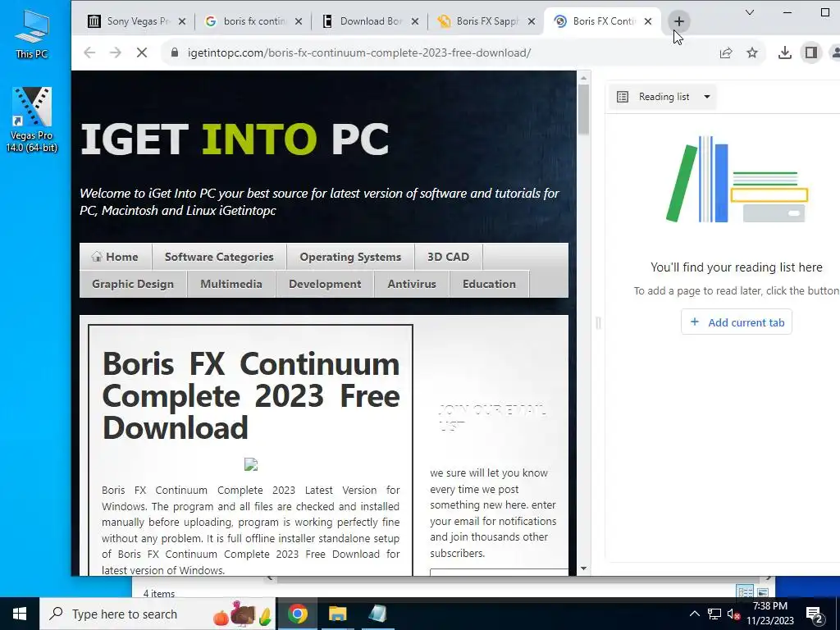Open Chrome downloads icon
The width and height of the screenshot is (840, 630).
(785, 52)
